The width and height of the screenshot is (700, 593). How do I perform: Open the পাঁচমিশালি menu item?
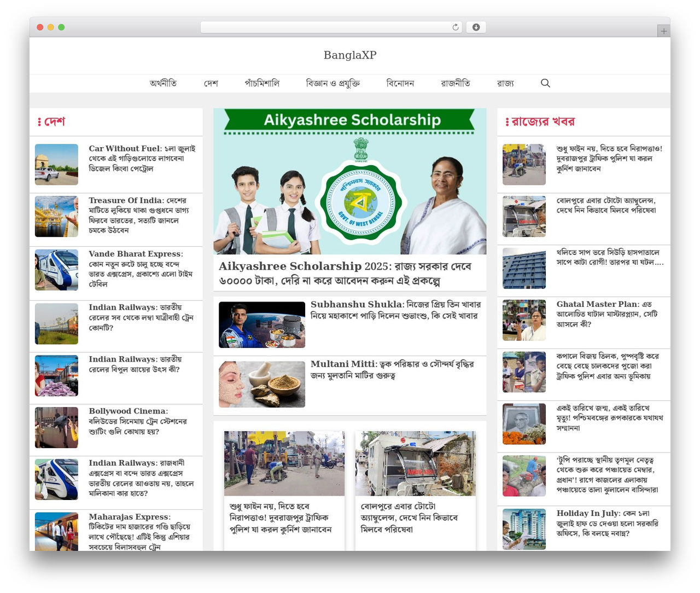[x=262, y=83]
